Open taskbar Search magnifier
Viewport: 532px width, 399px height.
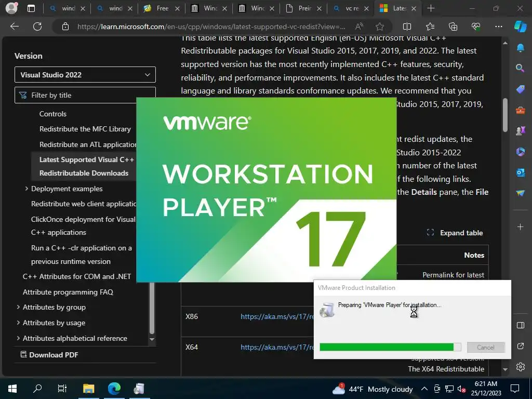click(x=37, y=389)
